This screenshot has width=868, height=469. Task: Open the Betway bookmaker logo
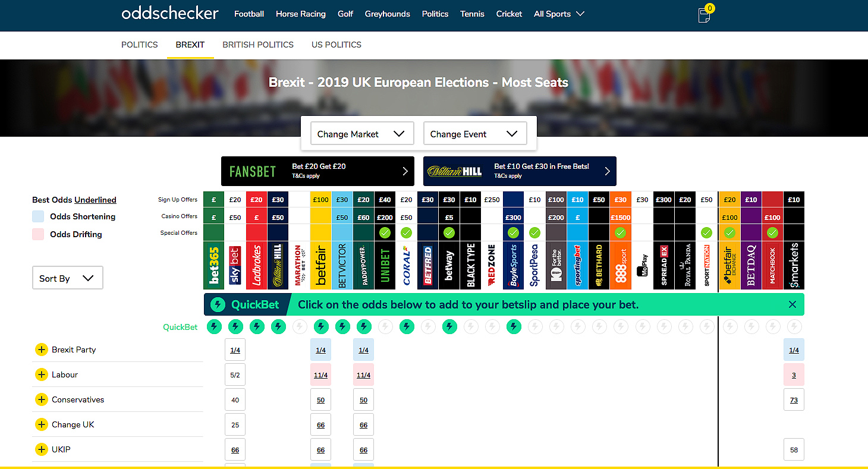pos(449,265)
